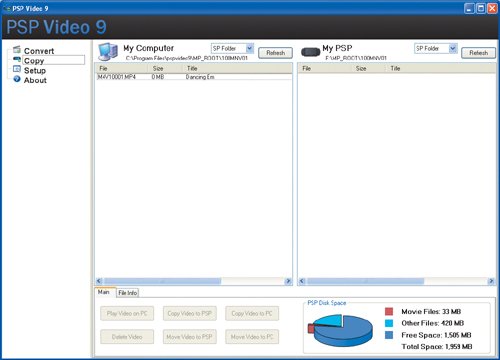Maximize the PSP Video 9 window
Image resolution: width=500 pixels, height=360 pixels.
coord(481,8)
